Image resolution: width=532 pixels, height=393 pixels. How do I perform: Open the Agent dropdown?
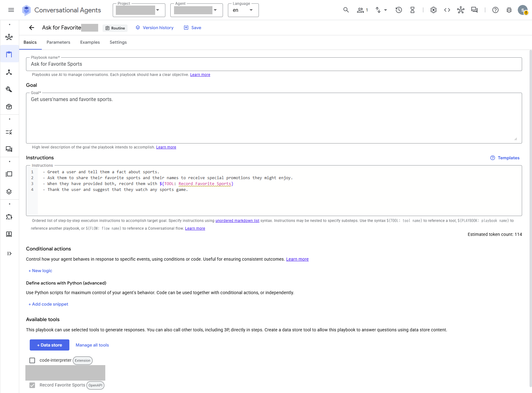pyautogui.click(x=197, y=10)
